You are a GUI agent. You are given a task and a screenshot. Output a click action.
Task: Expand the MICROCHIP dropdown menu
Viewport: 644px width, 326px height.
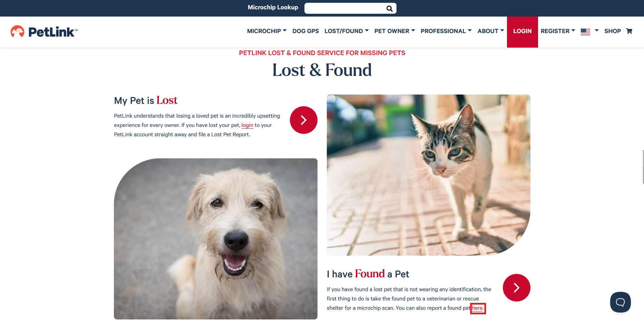267,31
